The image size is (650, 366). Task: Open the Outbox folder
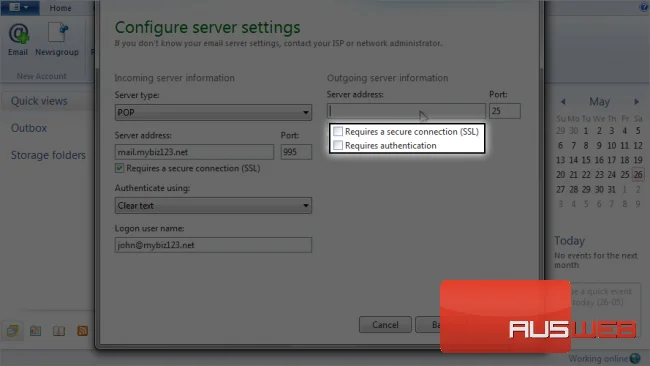click(x=29, y=128)
